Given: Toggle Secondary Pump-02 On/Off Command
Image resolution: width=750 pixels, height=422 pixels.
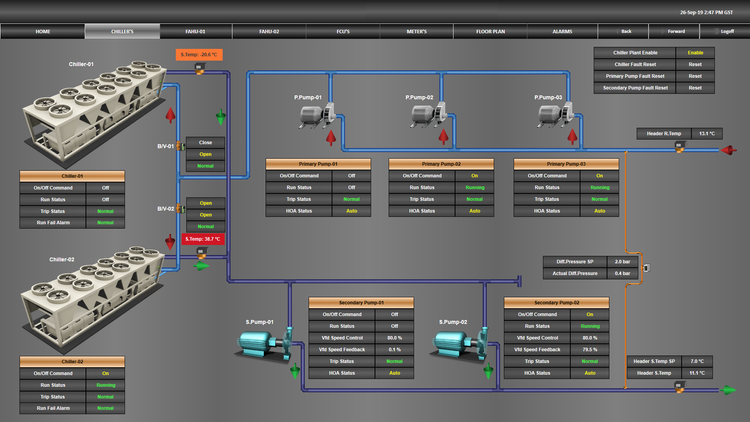Looking at the screenshot, I should click(x=590, y=314).
